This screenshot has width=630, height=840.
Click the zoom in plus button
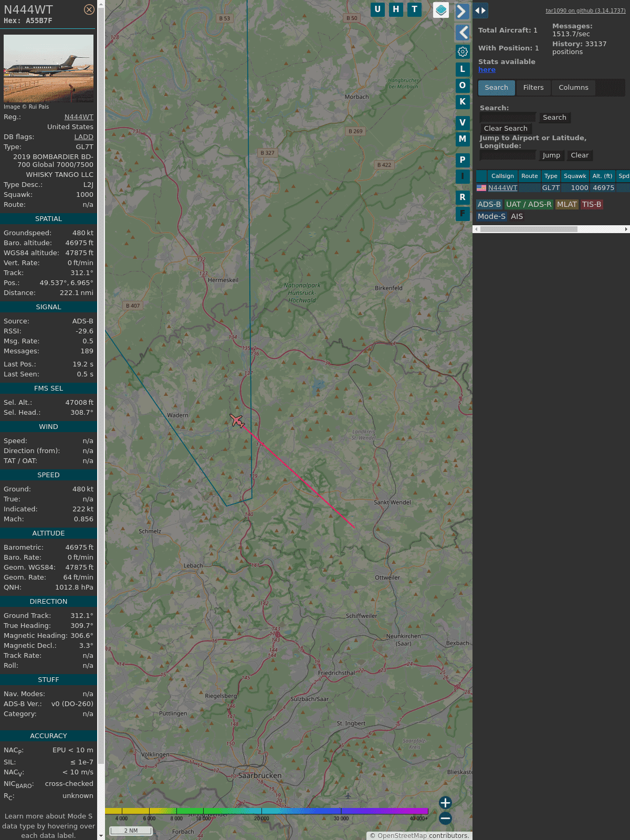445,803
